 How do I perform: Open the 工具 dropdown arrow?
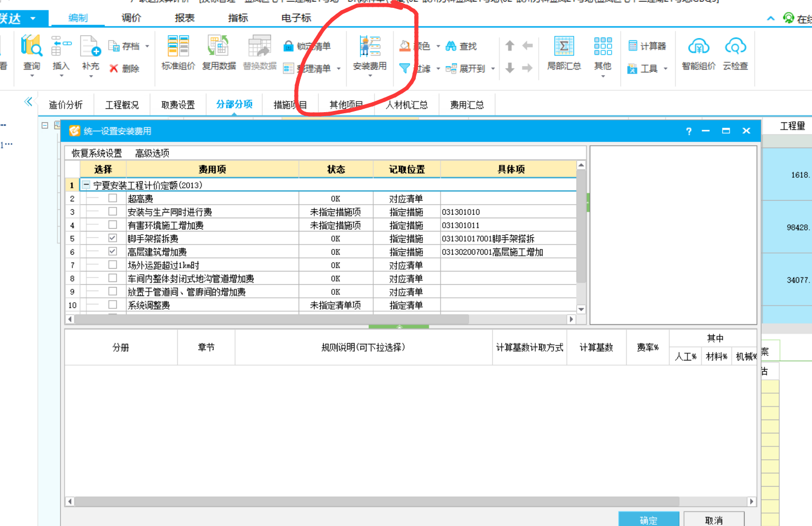coord(666,68)
